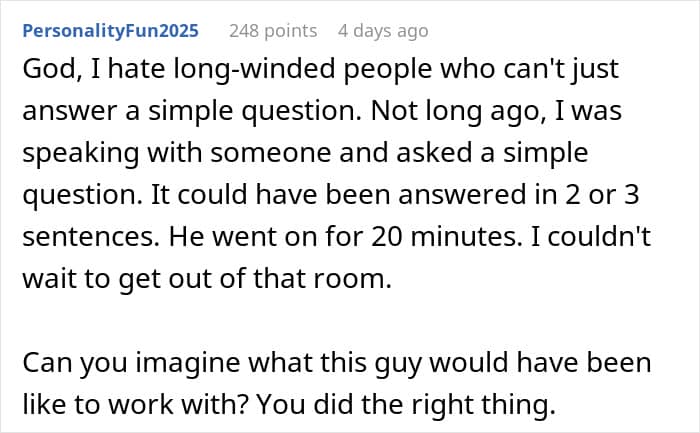This screenshot has height=433, width=700.
Task: Click the sentence You did the right thing
Action: click(x=406, y=405)
